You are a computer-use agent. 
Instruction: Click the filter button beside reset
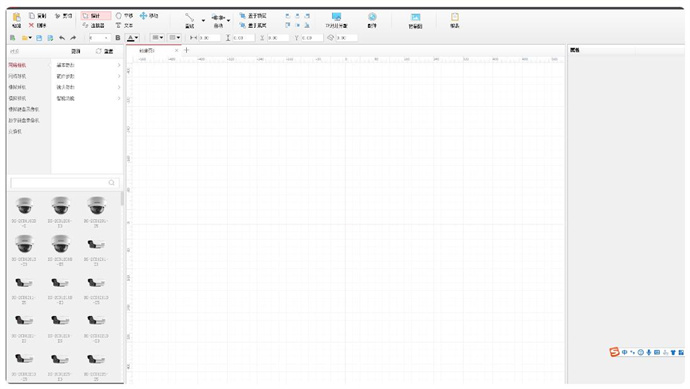click(76, 51)
